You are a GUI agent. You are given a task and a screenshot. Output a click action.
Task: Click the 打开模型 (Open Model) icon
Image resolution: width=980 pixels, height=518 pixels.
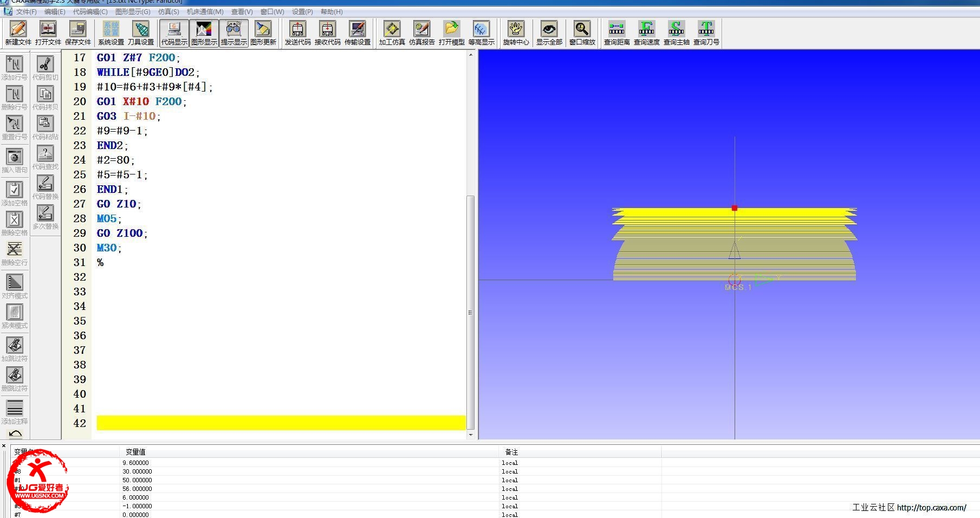(451, 33)
